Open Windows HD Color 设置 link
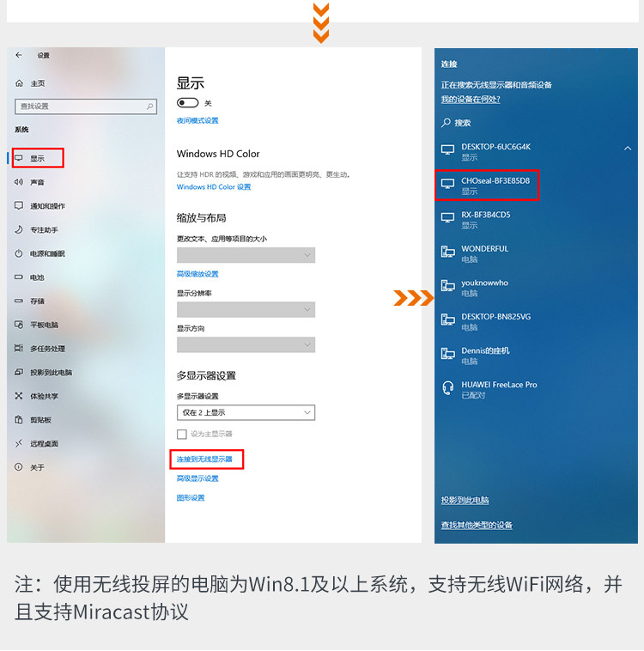The image size is (644, 651). (214, 187)
